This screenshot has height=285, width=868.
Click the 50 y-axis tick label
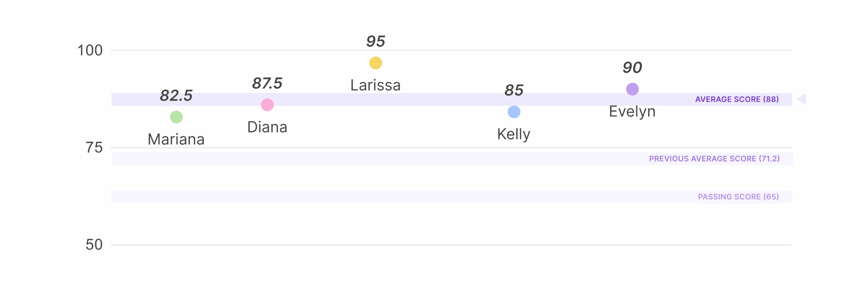click(94, 245)
